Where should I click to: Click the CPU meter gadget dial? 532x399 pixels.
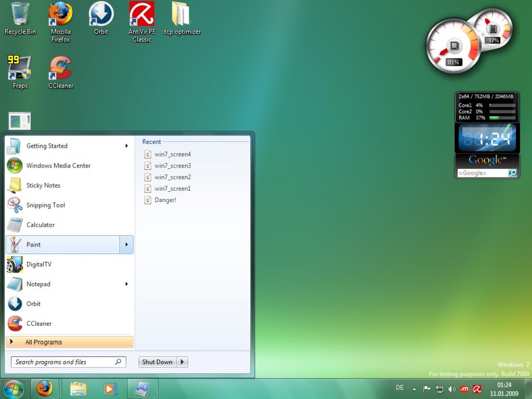point(453,46)
